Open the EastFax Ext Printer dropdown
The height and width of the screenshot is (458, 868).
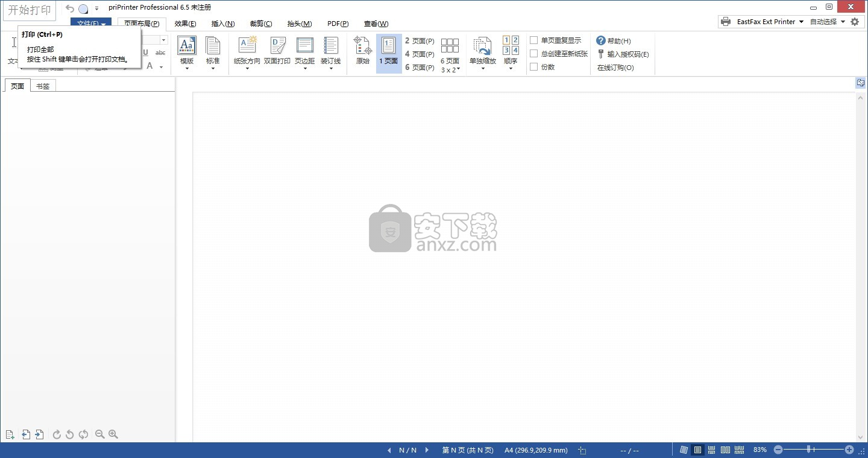coord(770,22)
